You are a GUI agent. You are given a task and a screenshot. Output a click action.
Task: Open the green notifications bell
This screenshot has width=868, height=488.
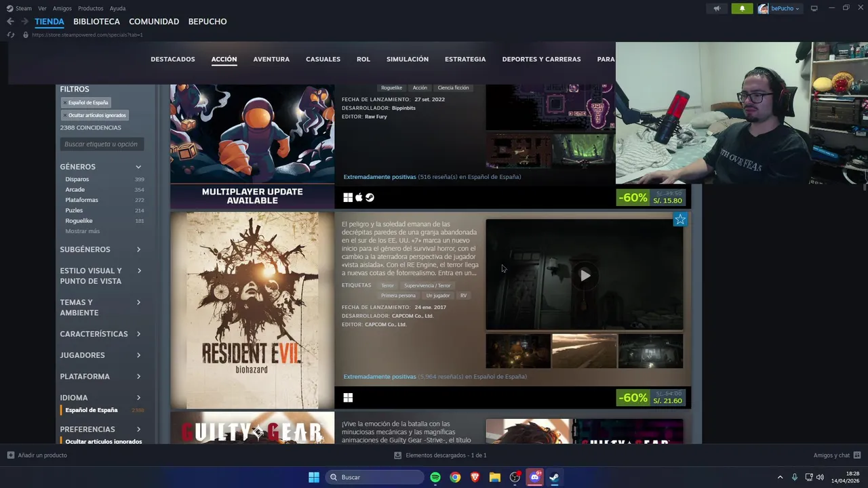pyautogui.click(x=742, y=8)
